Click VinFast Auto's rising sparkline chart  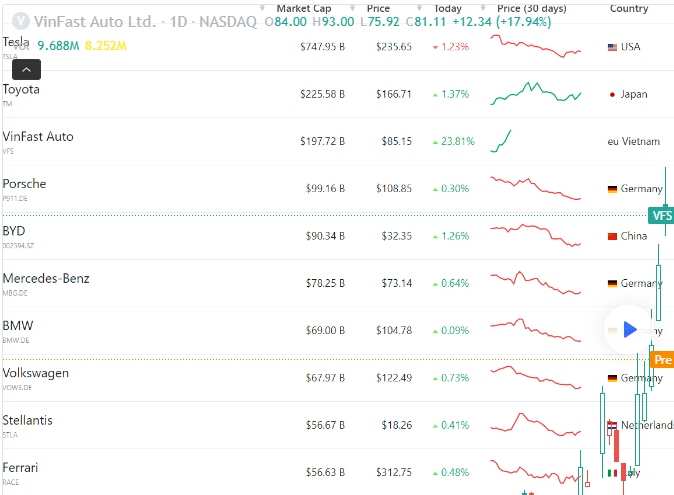pyautogui.click(x=501, y=141)
